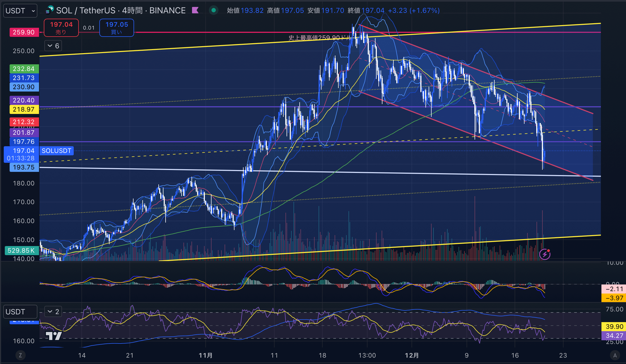The width and height of the screenshot is (626, 364).
Task: Click the -3.97 MACD signal value label
Action: [x=614, y=298]
